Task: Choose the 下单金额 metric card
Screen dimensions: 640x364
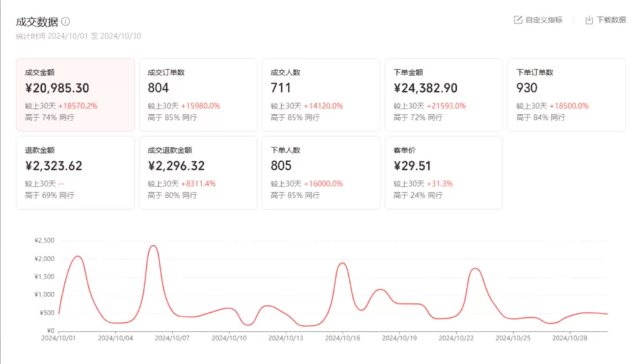Action: pyautogui.click(x=444, y=95)
